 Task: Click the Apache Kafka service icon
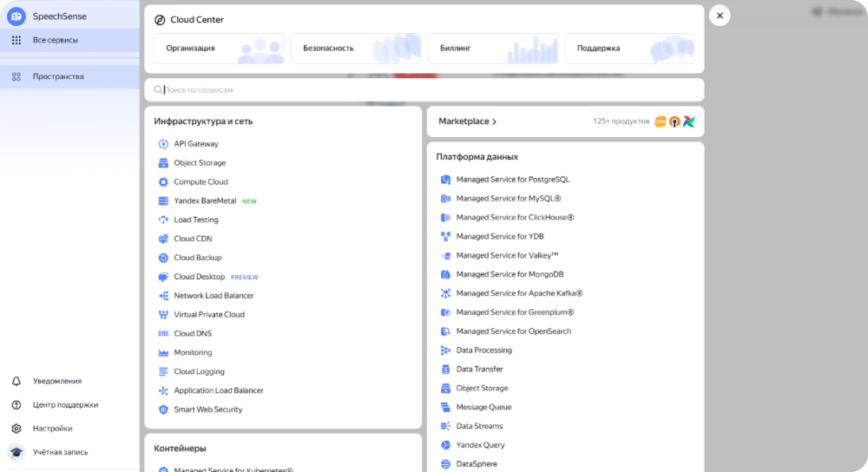(445, 293)
